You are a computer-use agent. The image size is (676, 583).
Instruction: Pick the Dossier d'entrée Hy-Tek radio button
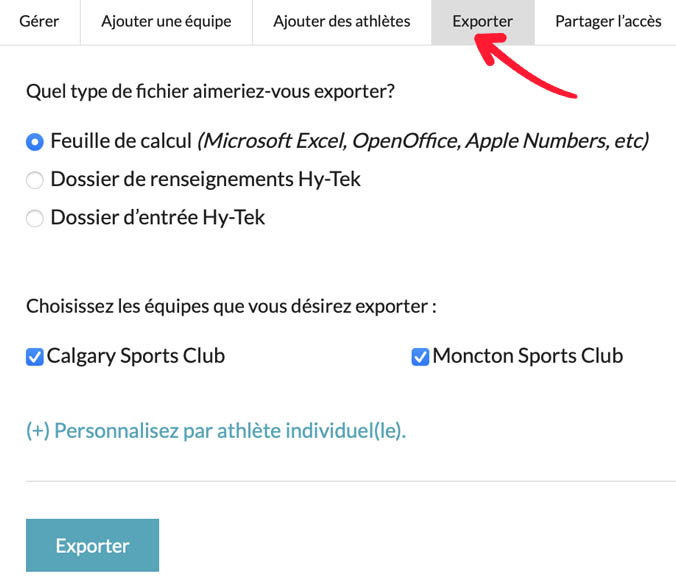pyautogui.click(x=35, y=218)
